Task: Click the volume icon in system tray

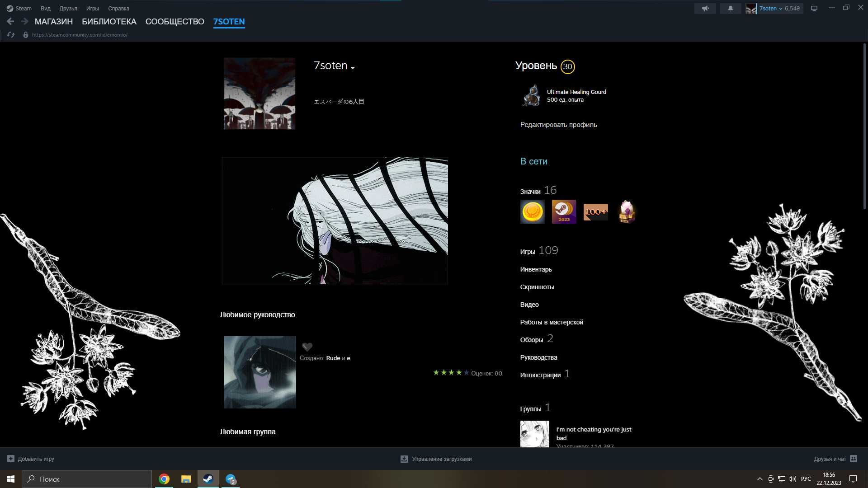Action: click(793, 479)
